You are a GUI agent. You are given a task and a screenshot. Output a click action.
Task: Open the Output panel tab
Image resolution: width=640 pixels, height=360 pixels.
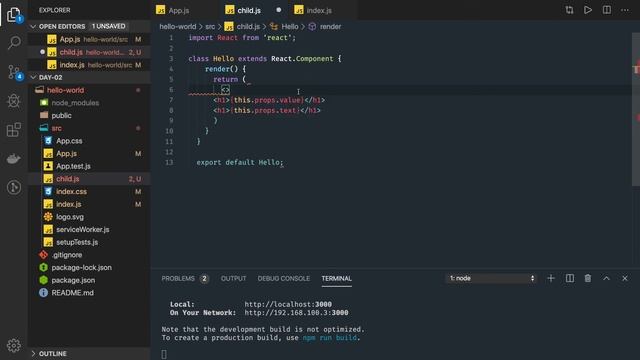coord(233,279)
